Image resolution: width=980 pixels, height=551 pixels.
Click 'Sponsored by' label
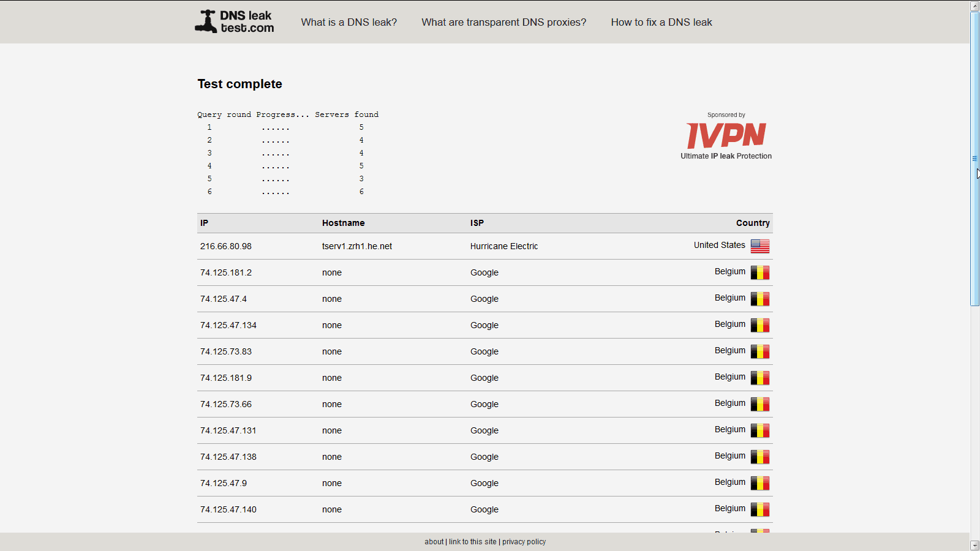pos(726,114)
